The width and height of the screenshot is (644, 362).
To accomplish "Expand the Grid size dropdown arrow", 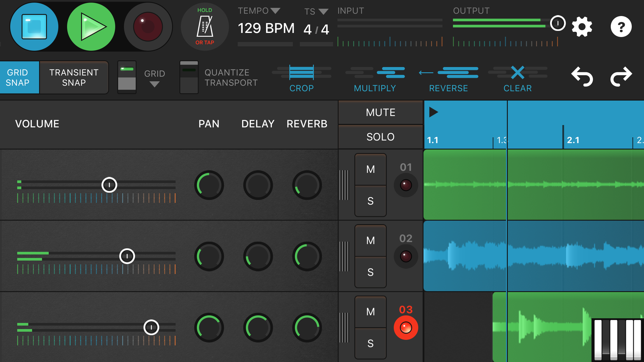I will (x=154, y=85).
